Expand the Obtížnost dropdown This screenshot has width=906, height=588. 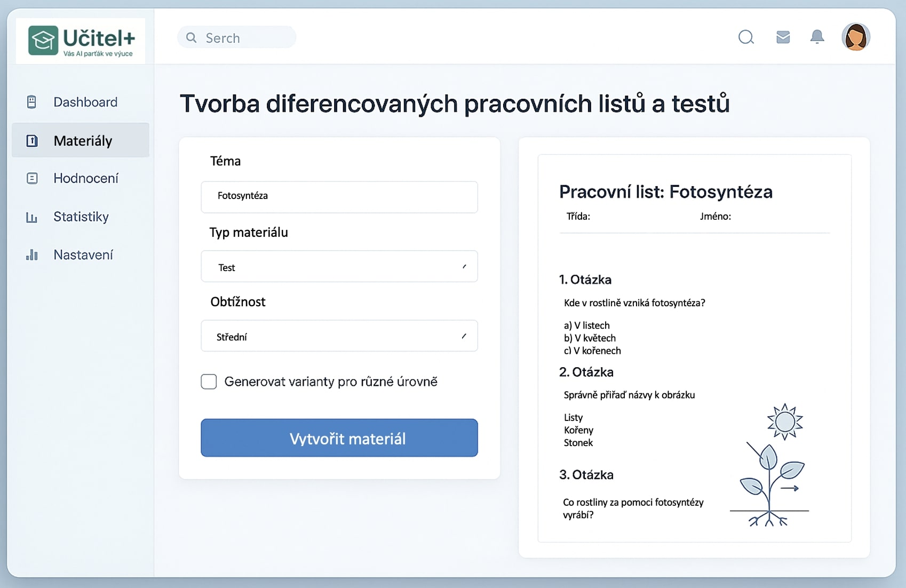(x=339, y=336)
